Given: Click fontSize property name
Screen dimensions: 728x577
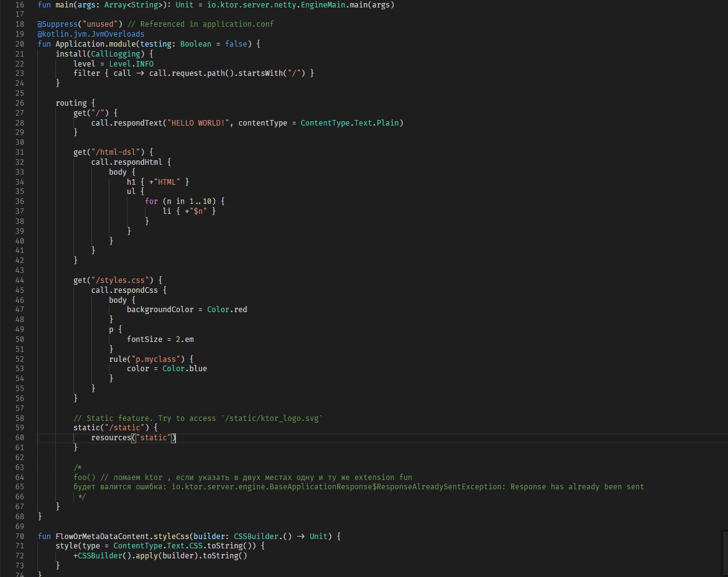Looking at the screenshot, I should point(145,339).
